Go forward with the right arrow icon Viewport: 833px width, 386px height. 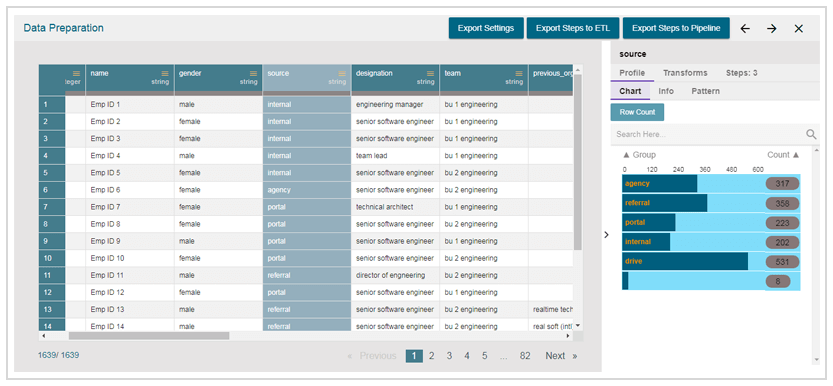click(772, 29)
